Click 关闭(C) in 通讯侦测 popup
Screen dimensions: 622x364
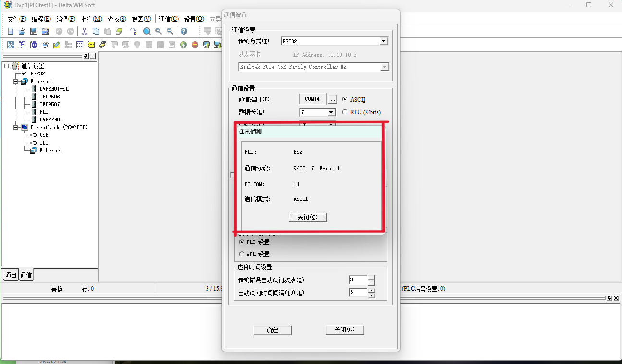[307, 218]
